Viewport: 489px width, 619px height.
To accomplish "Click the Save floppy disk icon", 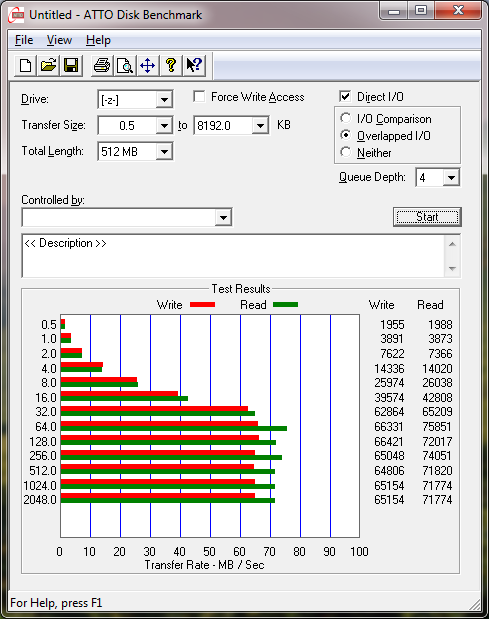I will pyautogui.click(x=71, y=65).
